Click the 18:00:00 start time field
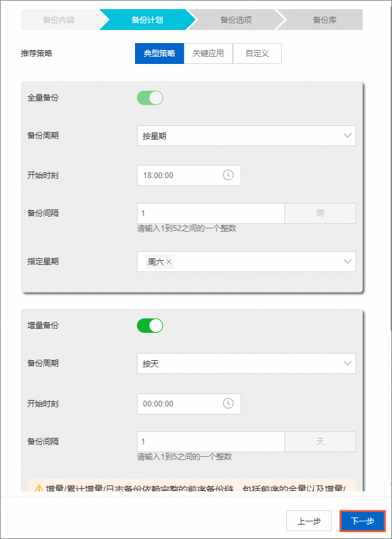Screen dimensions: 392x539 tap(179, 175)
